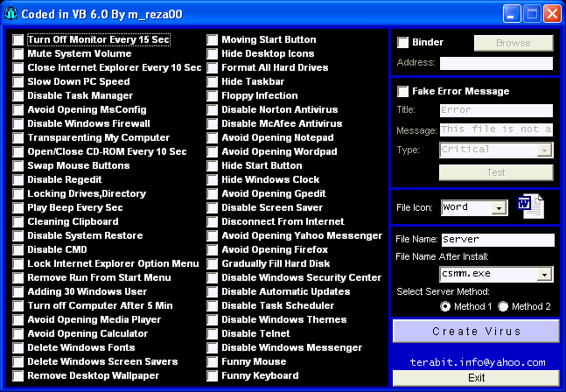566x392 pixels.
Task: Open the File Icon dropdown showing Word
Action: [499, 208]
